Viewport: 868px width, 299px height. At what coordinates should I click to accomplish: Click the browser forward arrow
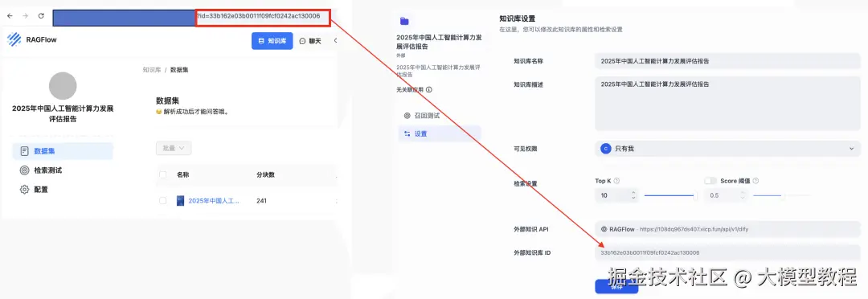coord(25,16)
